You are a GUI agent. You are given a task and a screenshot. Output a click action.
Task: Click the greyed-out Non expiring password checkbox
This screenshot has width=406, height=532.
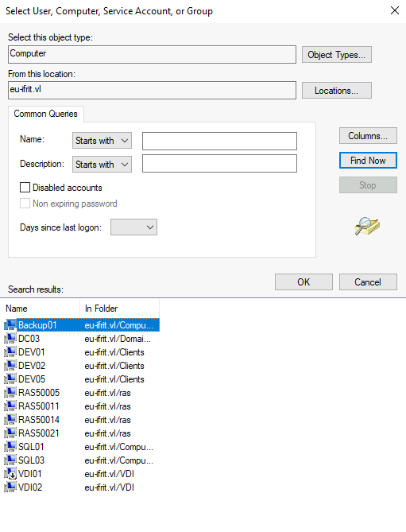25,204
